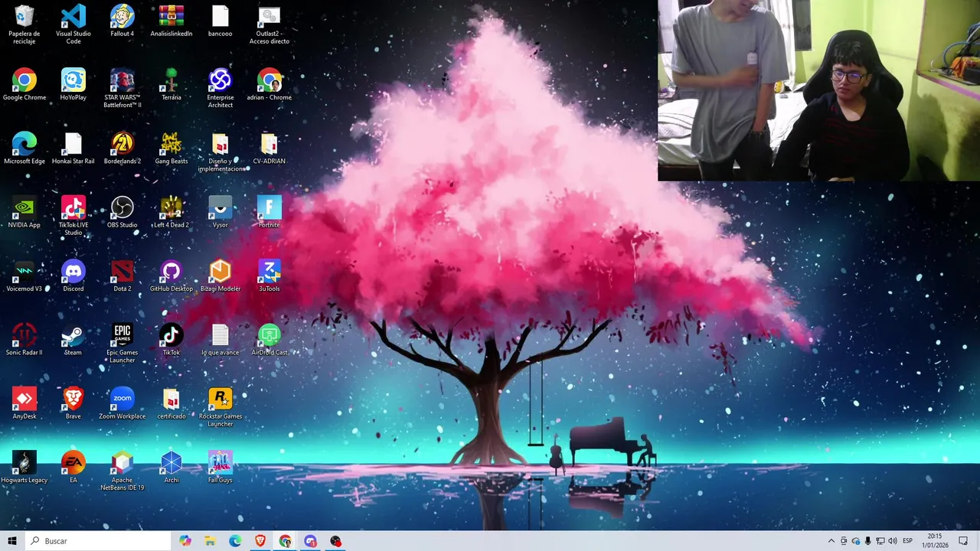Select the HoYoPlay desktop icon
Screen dimensions: 980x551
point(73,80)
